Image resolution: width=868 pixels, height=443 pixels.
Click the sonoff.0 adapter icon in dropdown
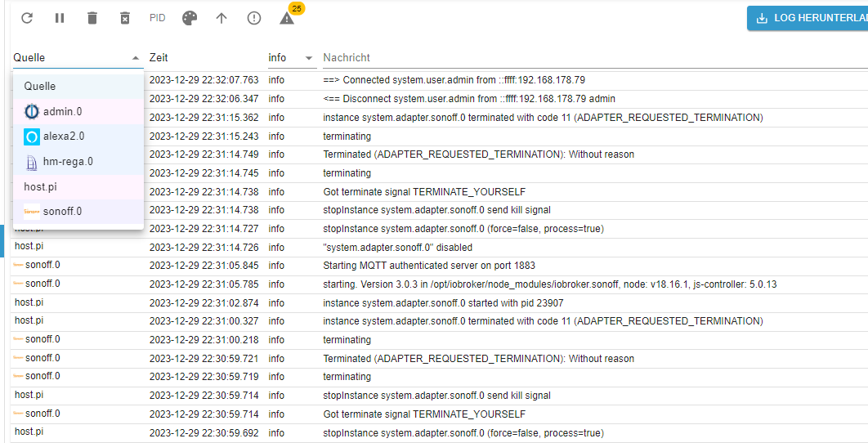click(32, 212)
